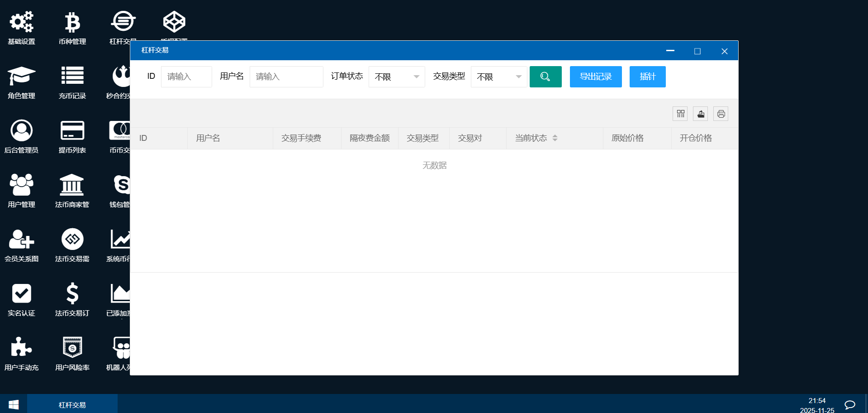Open 充币记录 list icon

click(x=72, y=76)
